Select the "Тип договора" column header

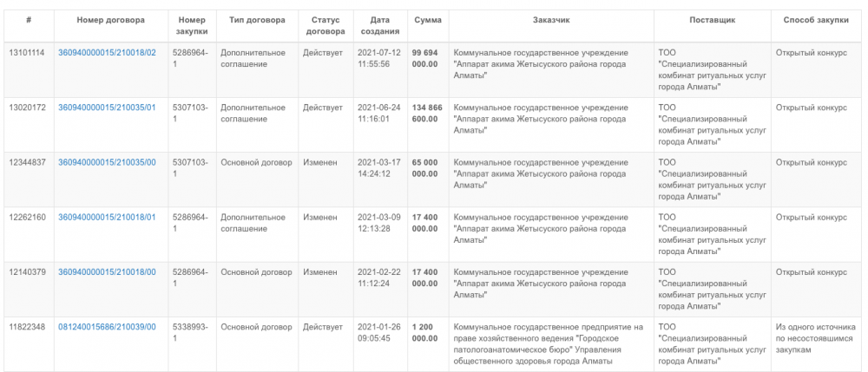253,19
